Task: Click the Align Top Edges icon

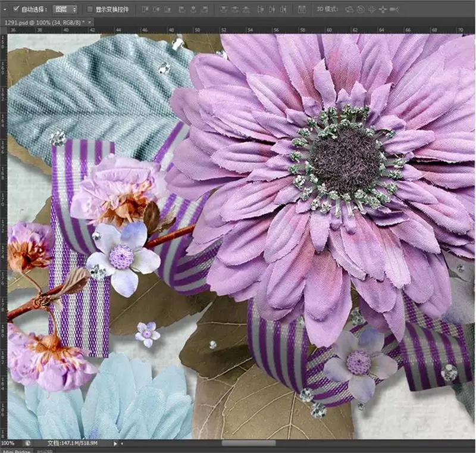Action: point(145,10)
